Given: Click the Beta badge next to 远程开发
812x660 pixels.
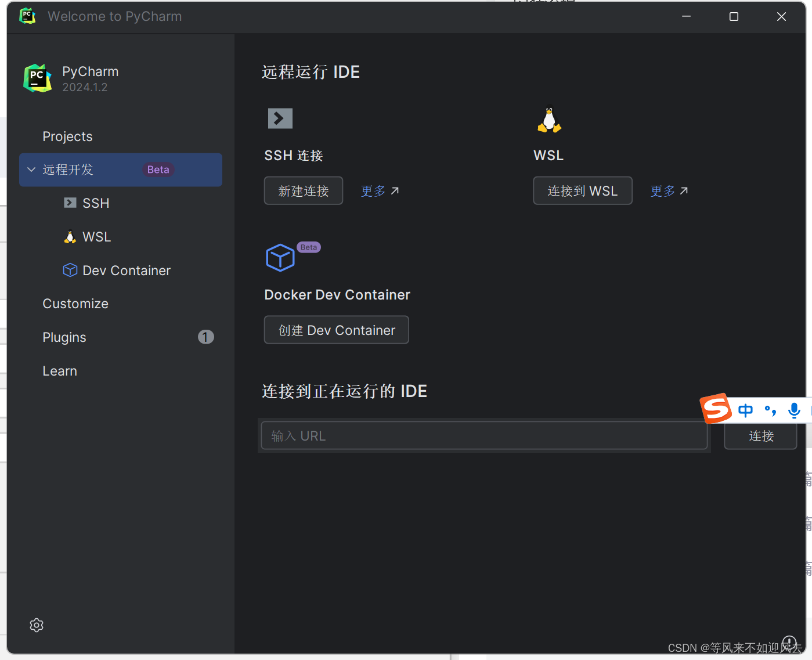Looking at the screenshot, I should tap(158, 169).
